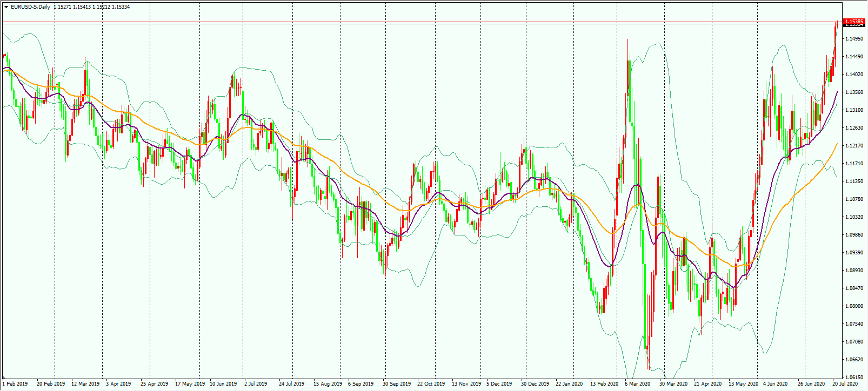Click the 1.06620 price axis label
Screen dimensions: 868x391
(x=854, y=360)
